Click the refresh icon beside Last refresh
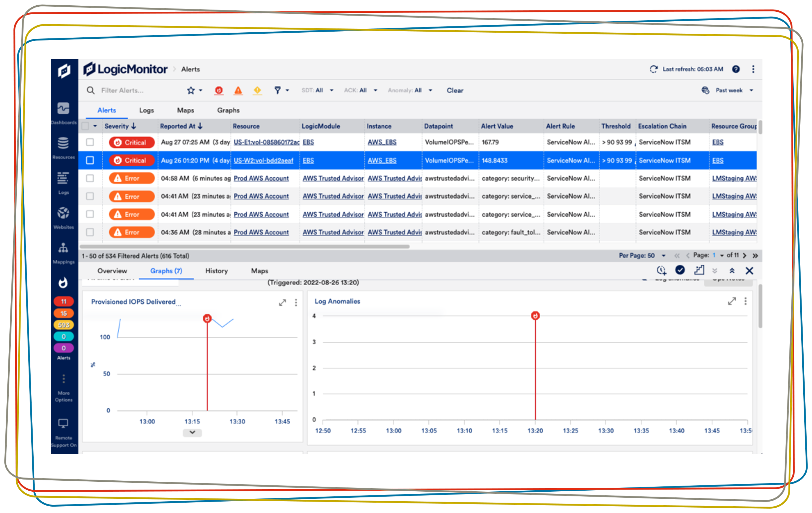The height and width of the screenshot is (513, 812). 654,69
